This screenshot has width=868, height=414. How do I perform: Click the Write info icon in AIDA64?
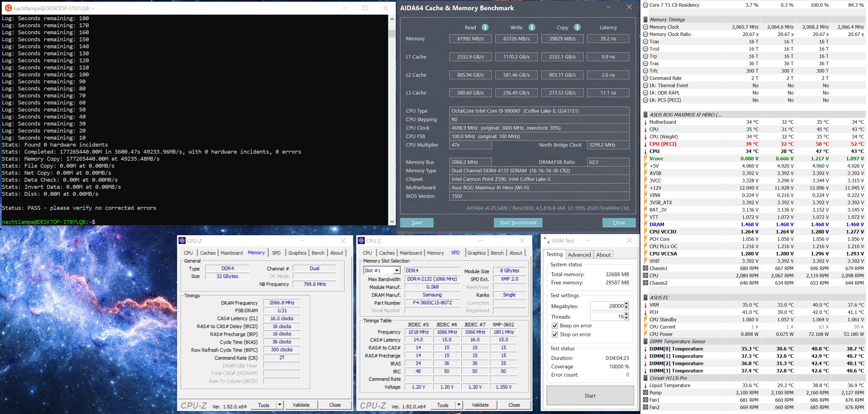(x=531, y=27)
